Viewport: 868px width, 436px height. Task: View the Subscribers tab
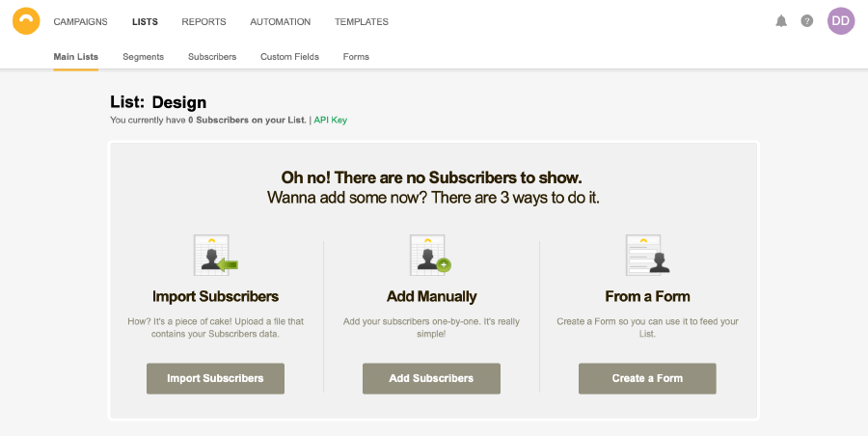[212, 57]
